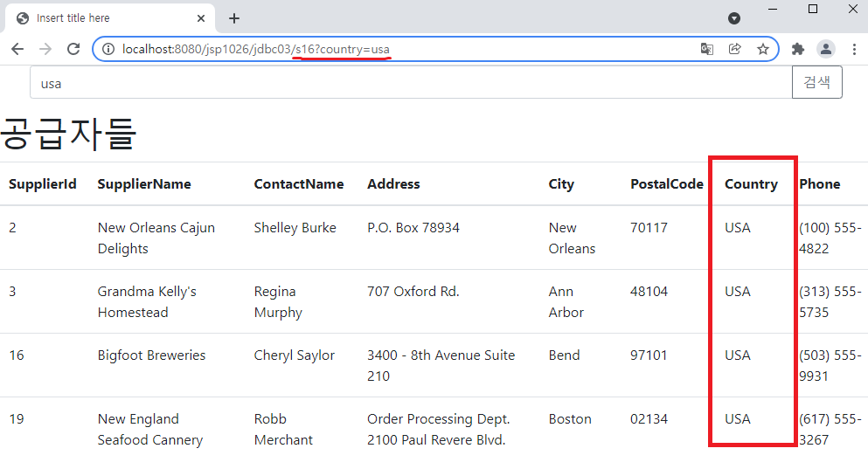Share this page icon

click(x=734, y=49)
